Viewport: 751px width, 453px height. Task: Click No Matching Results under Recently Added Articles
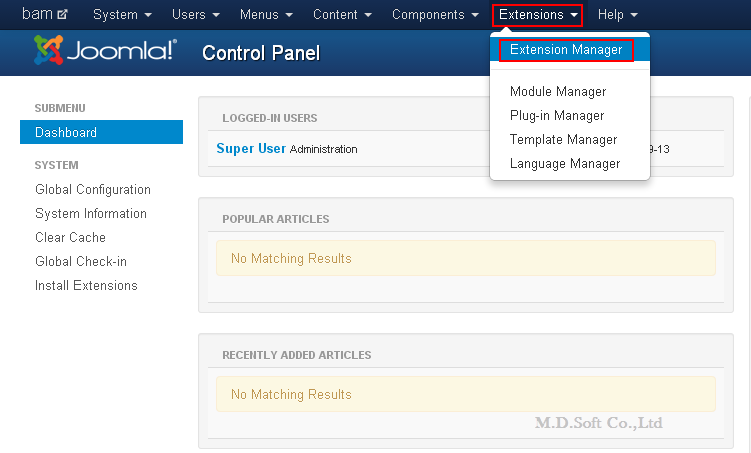[291, 395]
